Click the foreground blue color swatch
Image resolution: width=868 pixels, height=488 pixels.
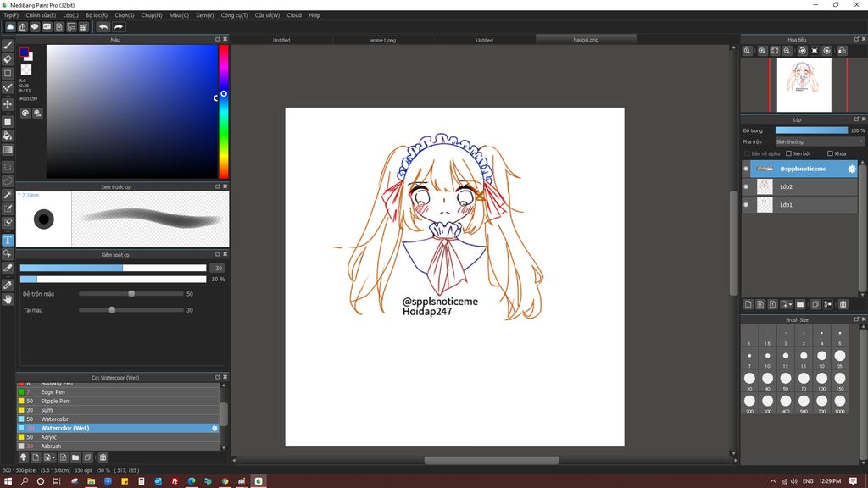24,53
